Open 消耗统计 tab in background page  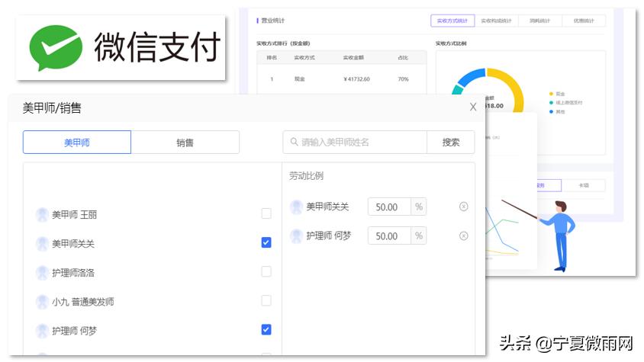[539, 21]
